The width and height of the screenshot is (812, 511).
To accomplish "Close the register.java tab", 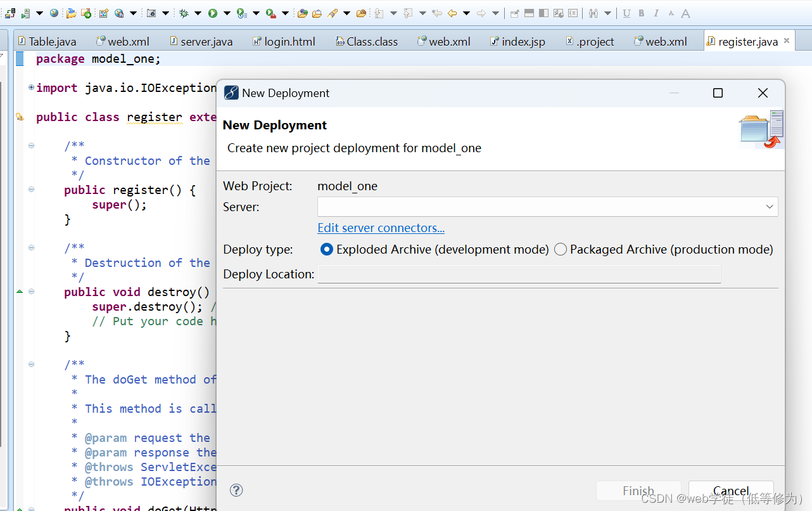I will (x=787, y=41).
